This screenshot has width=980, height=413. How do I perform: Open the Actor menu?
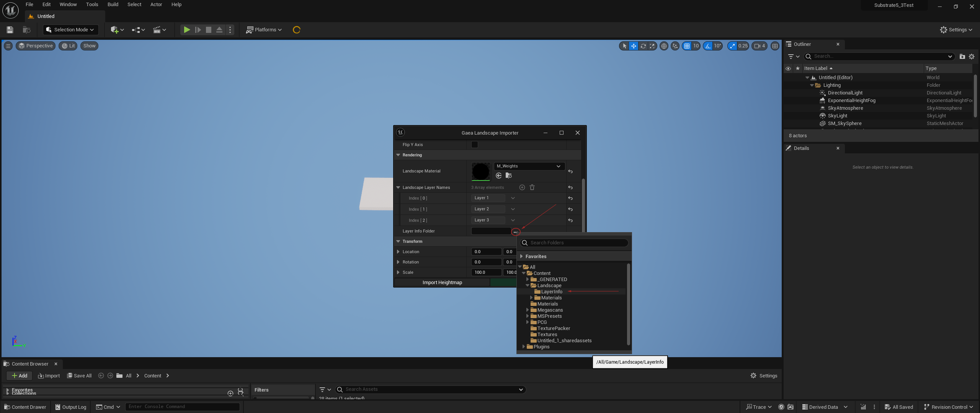tap(156, 5)
